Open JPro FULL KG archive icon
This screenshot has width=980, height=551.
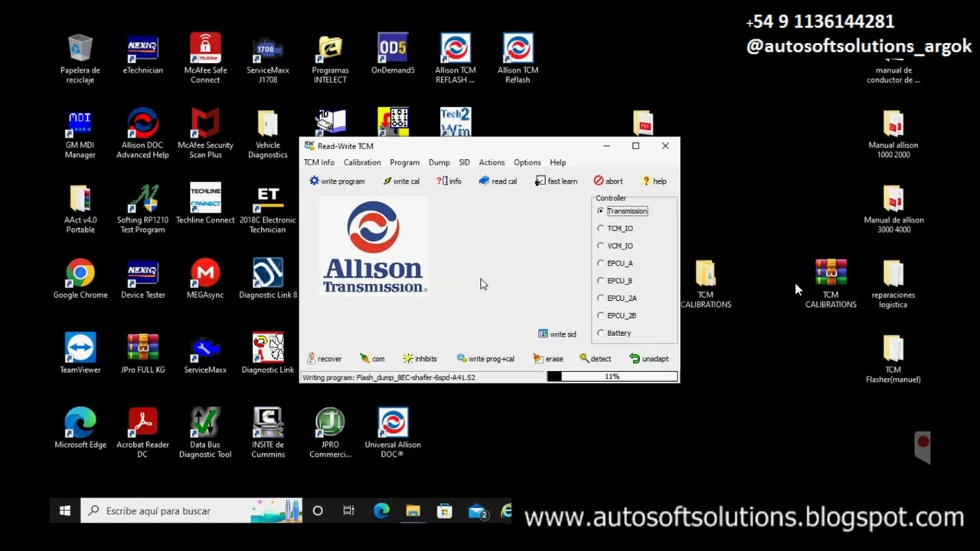pos(143,354)
